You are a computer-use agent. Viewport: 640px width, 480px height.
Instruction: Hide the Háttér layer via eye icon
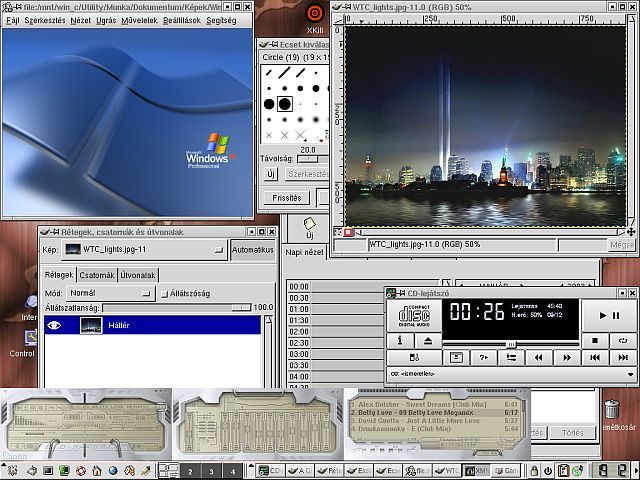(54, 325)
